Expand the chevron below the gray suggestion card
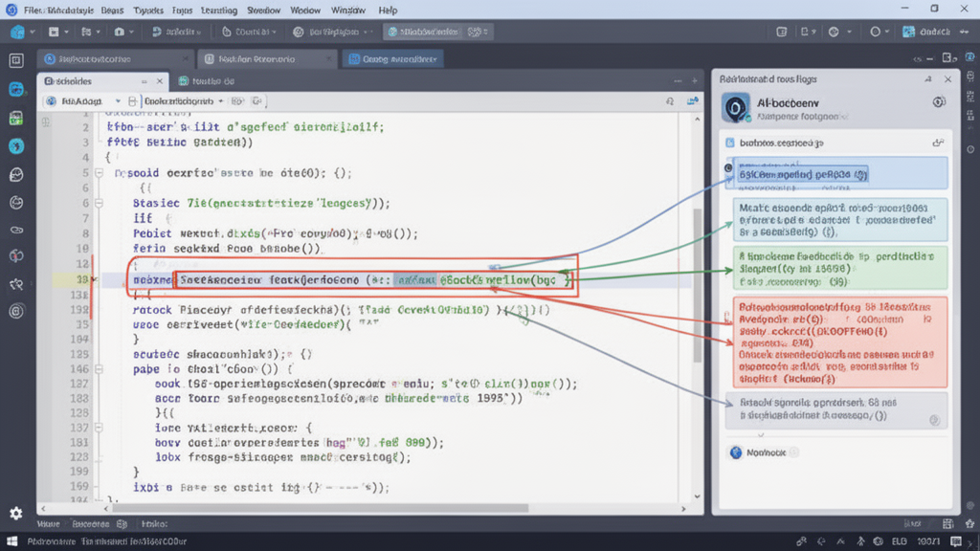This screenshot has height=551, width=980. click(761, 435)
